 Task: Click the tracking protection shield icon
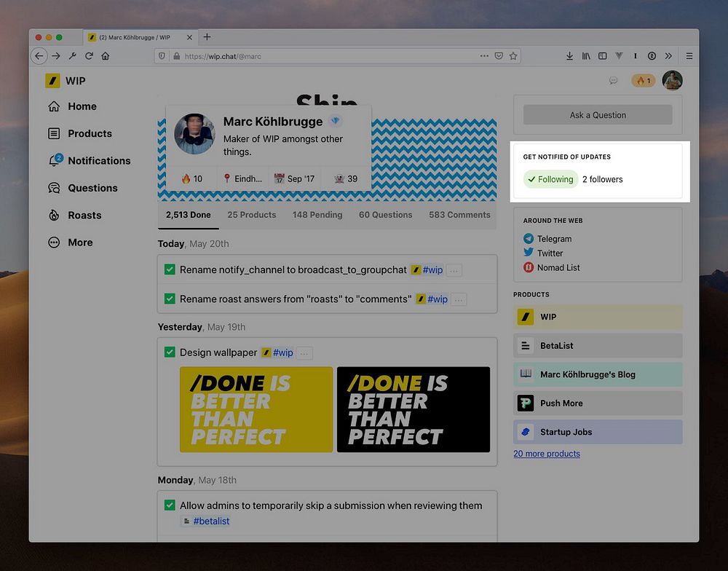tap(162, 56)
